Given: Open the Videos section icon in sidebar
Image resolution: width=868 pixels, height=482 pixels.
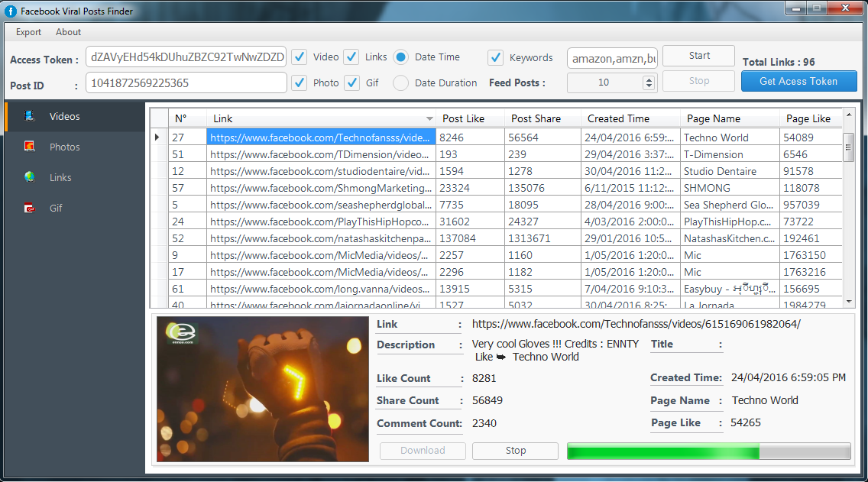Looking at the screenshot, I should point(29,115).
